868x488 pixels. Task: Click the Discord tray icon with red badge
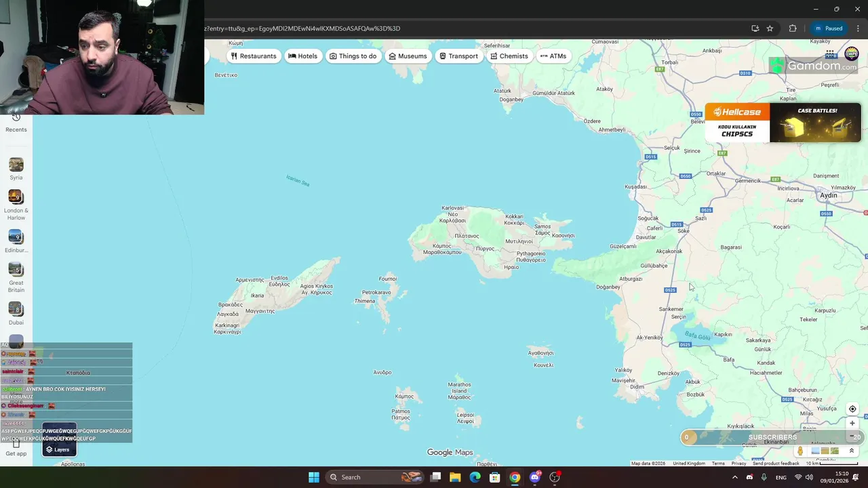tap(749, 477)
